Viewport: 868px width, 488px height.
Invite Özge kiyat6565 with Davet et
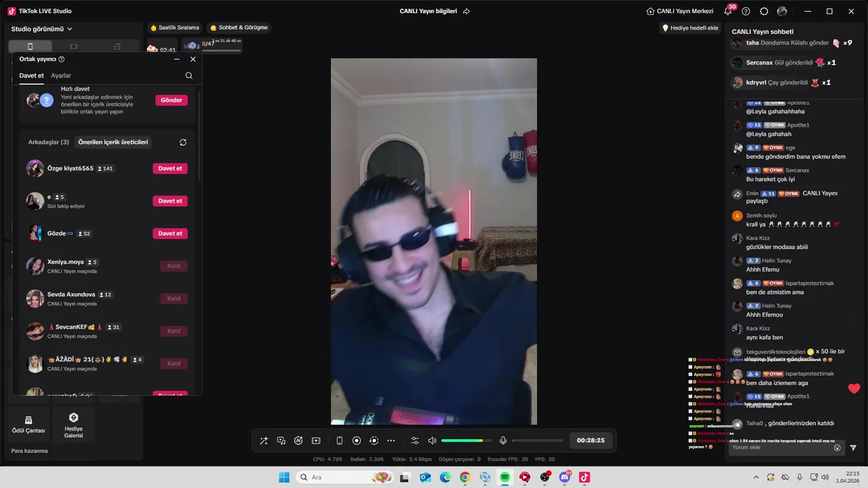pyautogui.click(x=170, y=169)
